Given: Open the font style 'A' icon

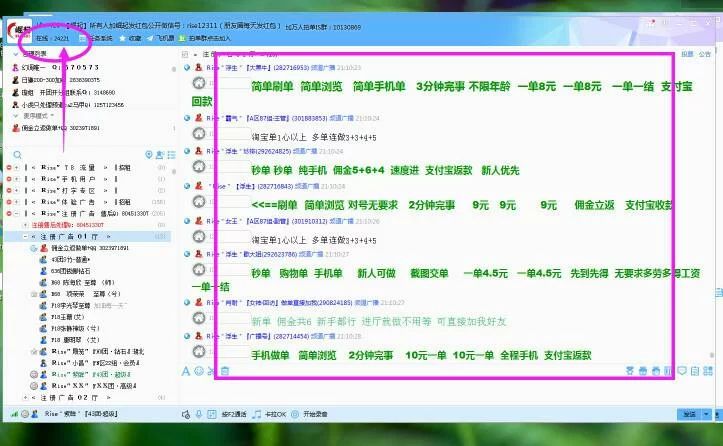Looking at the screenshot, I should (186, 370).
